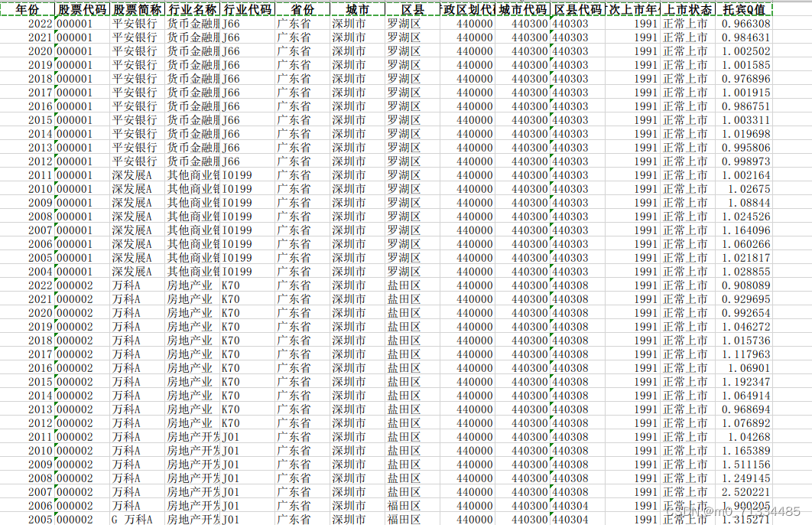Select industry code I0199 in 2009 row
The width and height of the screenshot is (812, 525).
tap(247, 203)
